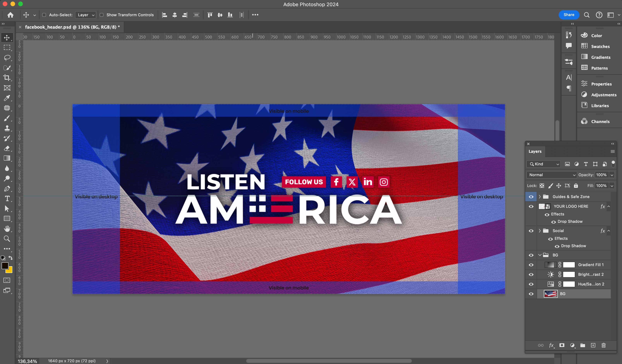
Task: Delete layer using the trash icon
Action: tap(603, 345)
